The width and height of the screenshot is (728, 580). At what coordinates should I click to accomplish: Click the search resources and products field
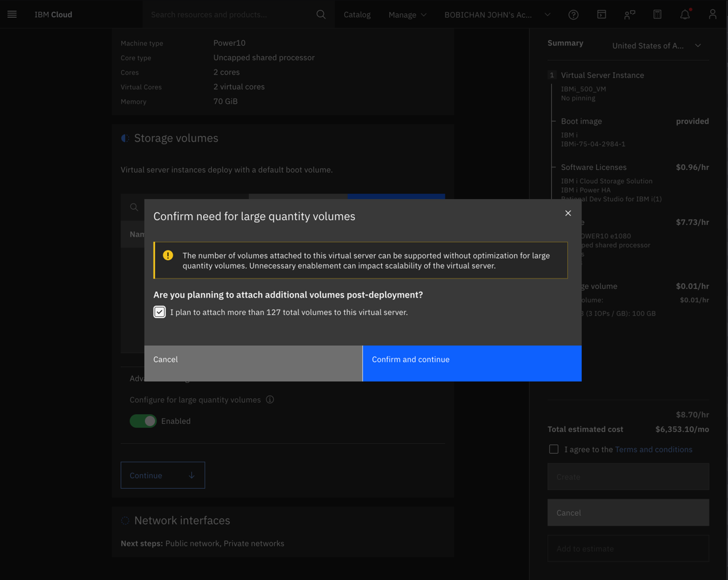228,14
